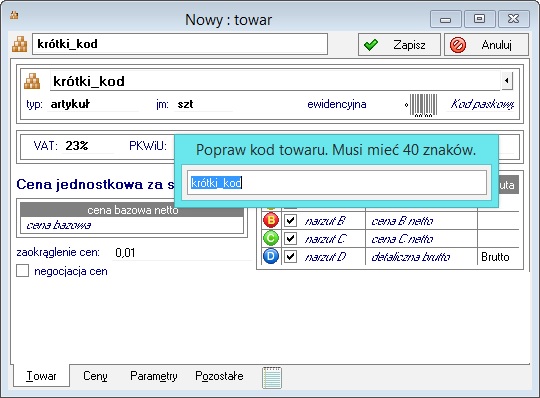Click the blue D price level icon
This screenshot has width=540, height=398.
point(271,256)
